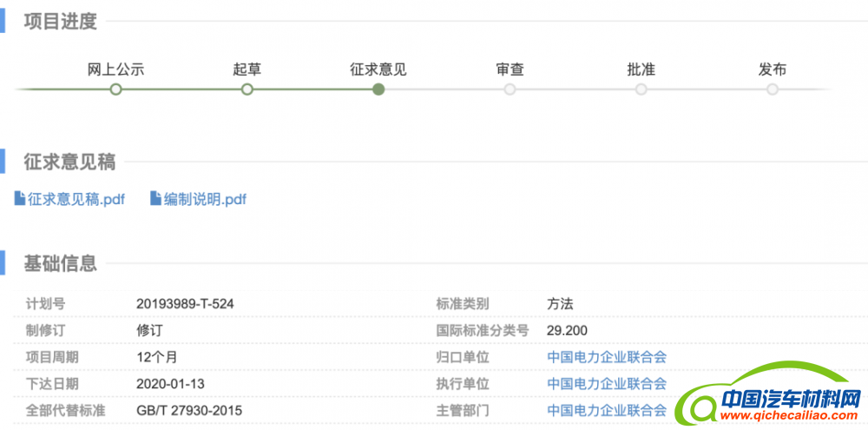This screenshot has height=430, width=868.
Task: Click the plan number 20193989-T-524
Action: tap(185, 304)
